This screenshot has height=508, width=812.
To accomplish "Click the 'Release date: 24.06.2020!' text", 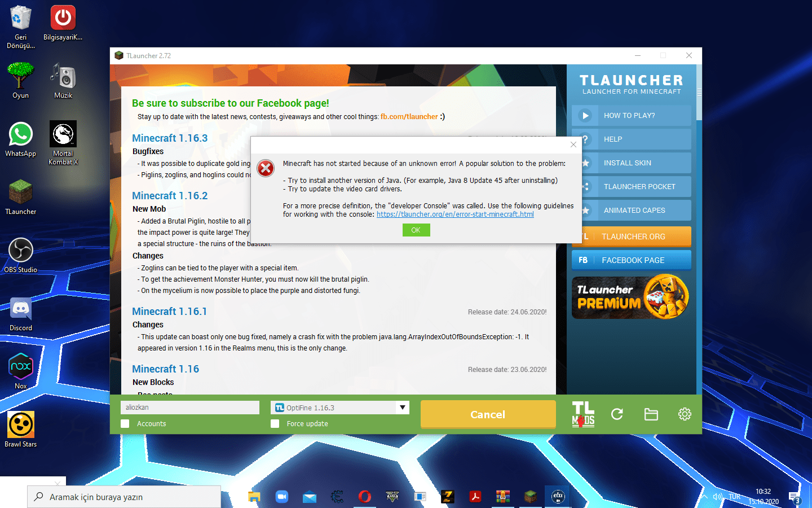I will point(507,312).
